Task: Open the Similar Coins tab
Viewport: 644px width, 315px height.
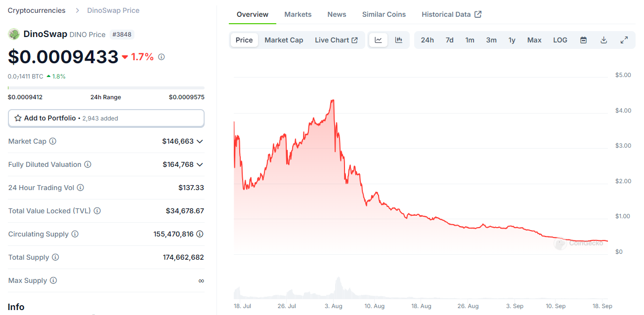Action: 384,14
